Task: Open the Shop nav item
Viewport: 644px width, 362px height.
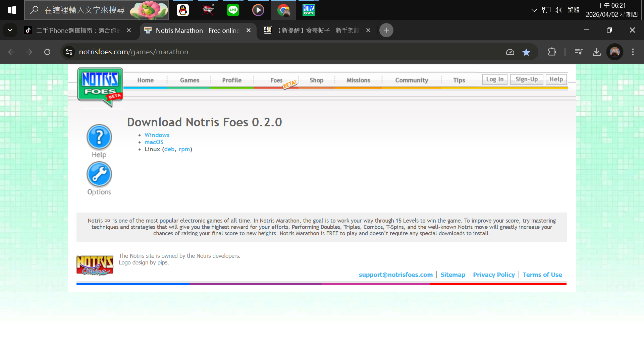Action: (316, 80)
